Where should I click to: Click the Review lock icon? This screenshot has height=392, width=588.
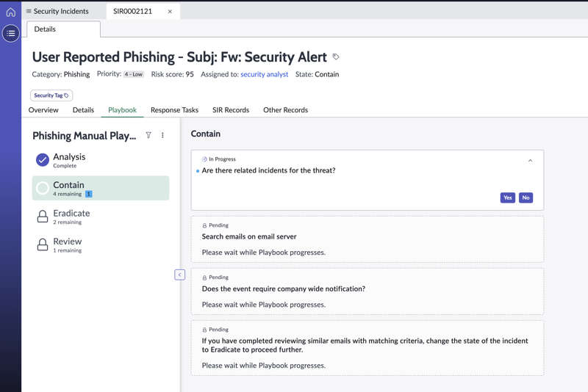point(43,244)
